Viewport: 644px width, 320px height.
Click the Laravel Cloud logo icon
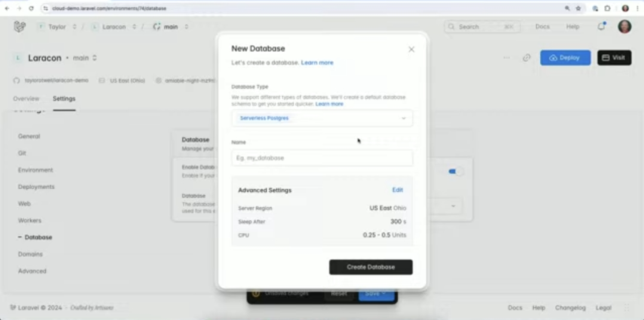pos(20,27)
